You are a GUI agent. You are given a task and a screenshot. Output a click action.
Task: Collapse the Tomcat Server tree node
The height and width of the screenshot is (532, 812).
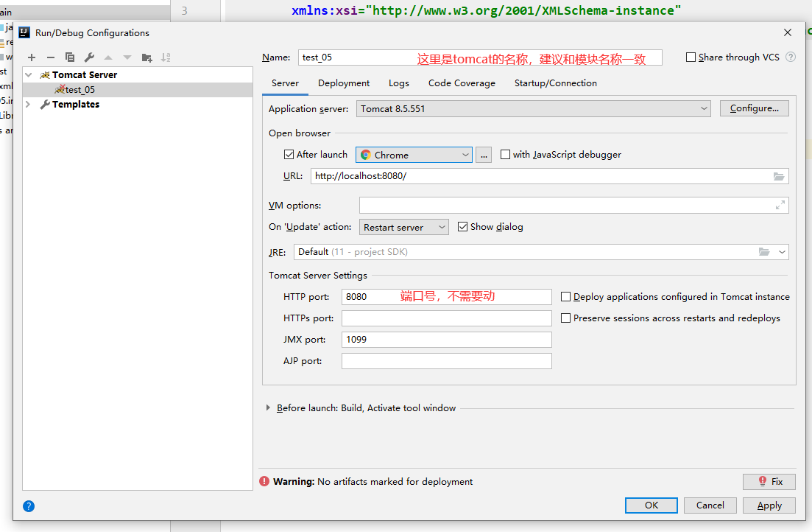coord(29,75)
